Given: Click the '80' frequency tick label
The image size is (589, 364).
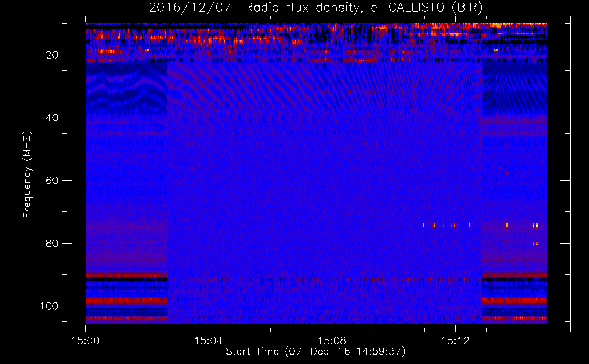Looking at the screenshot, I should tap(52, 243).
